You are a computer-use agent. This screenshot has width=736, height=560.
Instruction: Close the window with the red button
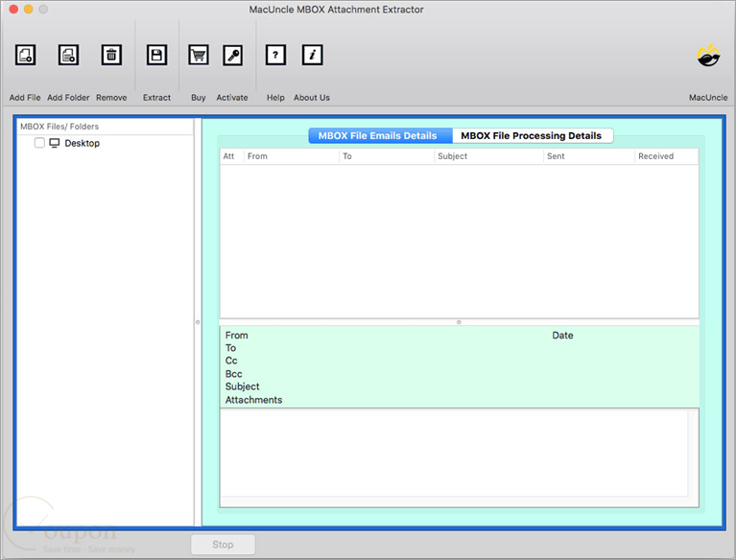tap(13, 9)
